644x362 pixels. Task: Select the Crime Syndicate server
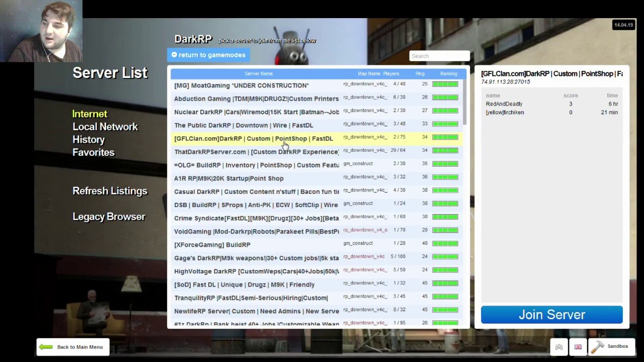click(x=316, y=218)
